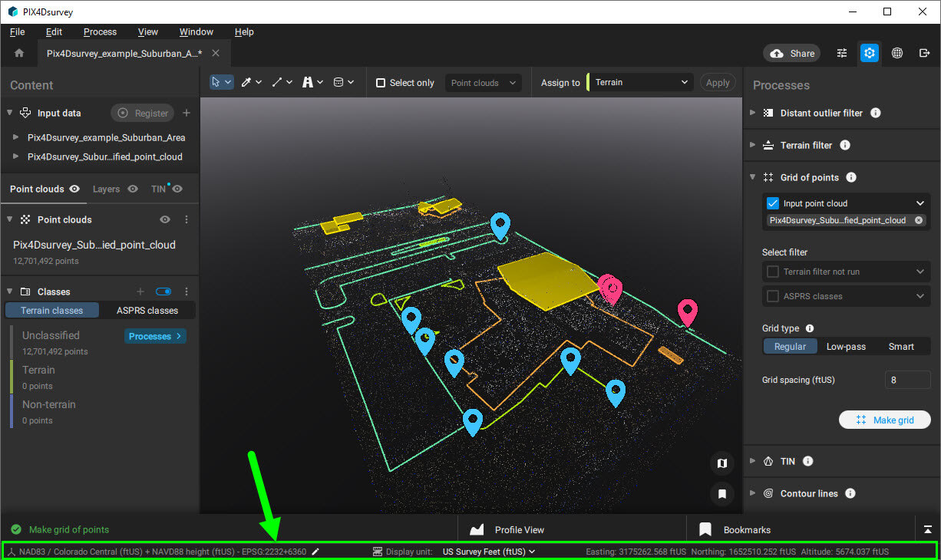Open the globe view icon
The height and width of the screenshot is (560, 941).
point(896,53)
